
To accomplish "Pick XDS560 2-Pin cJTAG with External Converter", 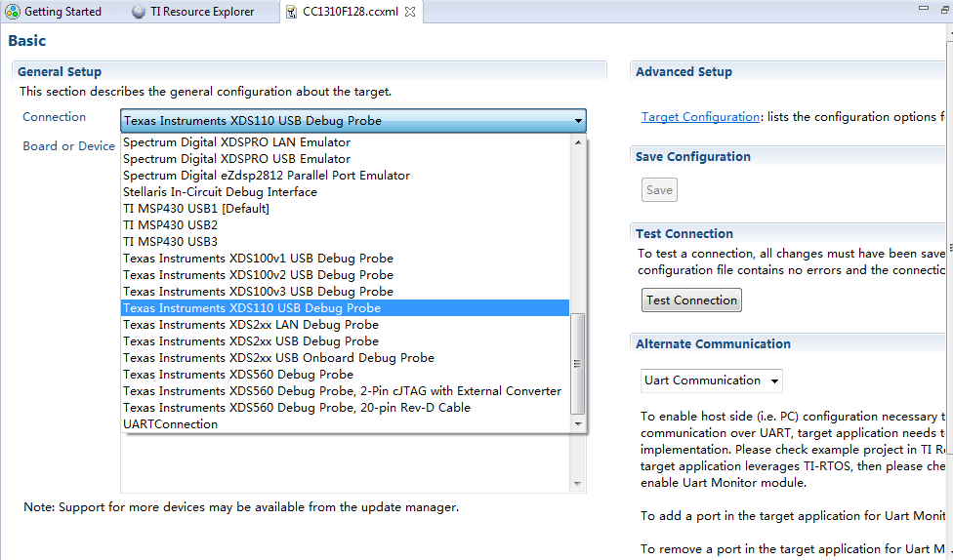I will click(345, 391).
